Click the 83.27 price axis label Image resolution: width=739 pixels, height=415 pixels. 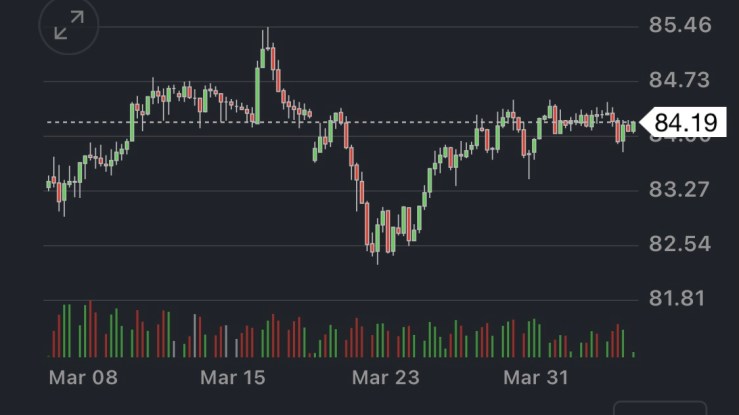[680, 189]
